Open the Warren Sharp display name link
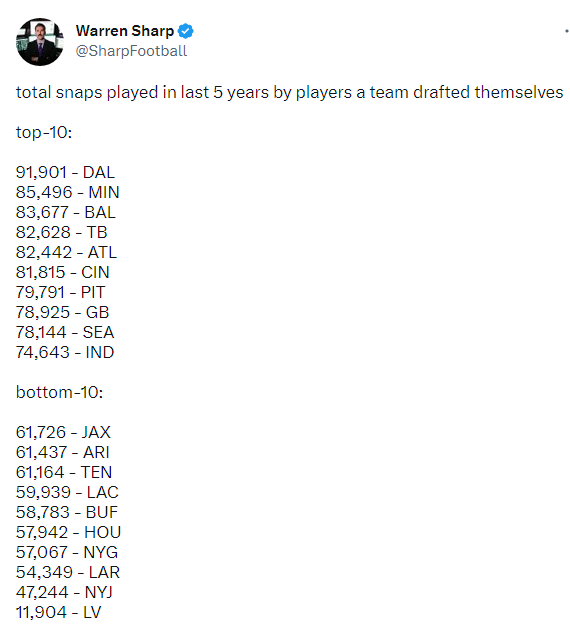The width and height of the screenshot is (570, 628). pyautogui.click(x=125, y=31)
